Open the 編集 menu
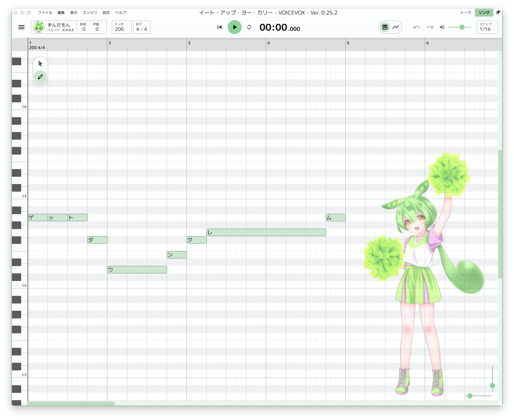This screenshot has height=420, width=514. coord(61,13)
